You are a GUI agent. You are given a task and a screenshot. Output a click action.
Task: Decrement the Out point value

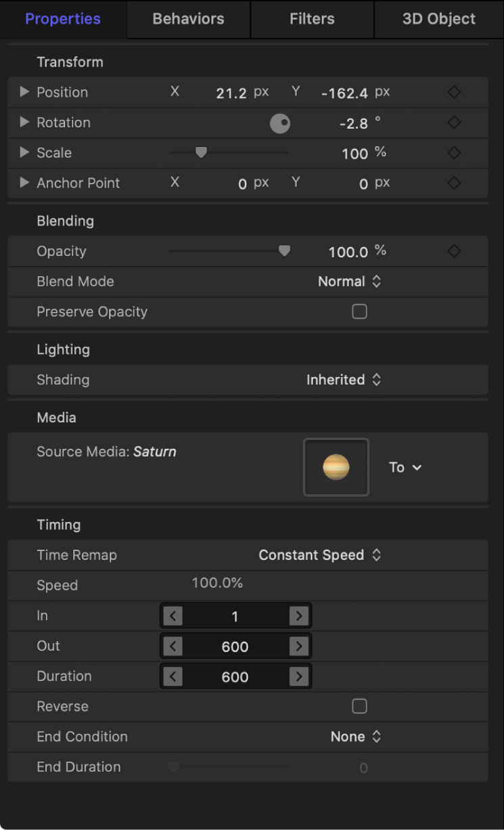tap(173, 646)
